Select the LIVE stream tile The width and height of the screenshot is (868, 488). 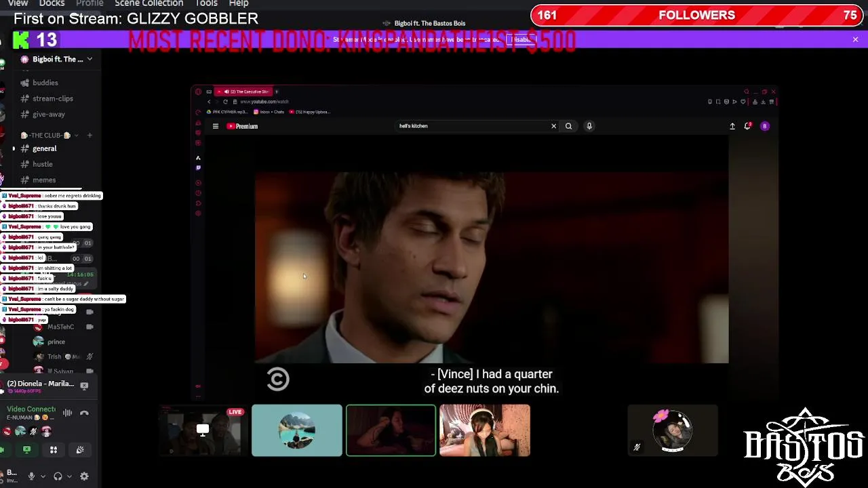click(x=203, y=430)
